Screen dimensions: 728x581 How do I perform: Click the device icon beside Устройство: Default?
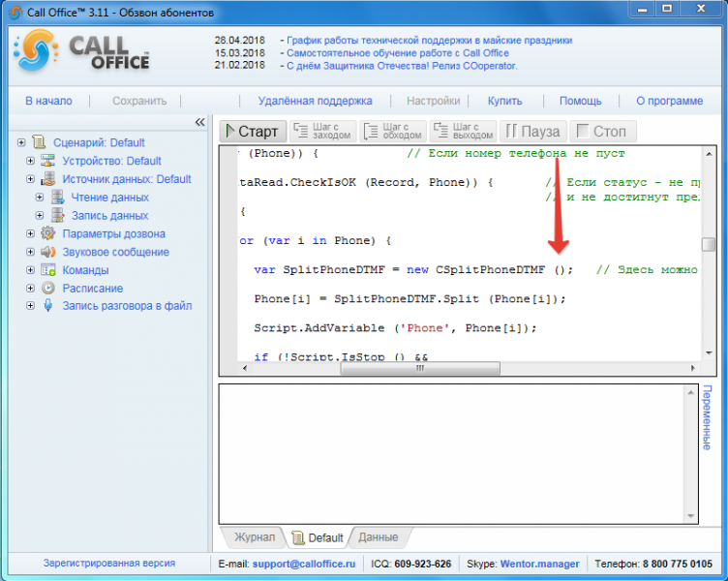coord(47,161)
